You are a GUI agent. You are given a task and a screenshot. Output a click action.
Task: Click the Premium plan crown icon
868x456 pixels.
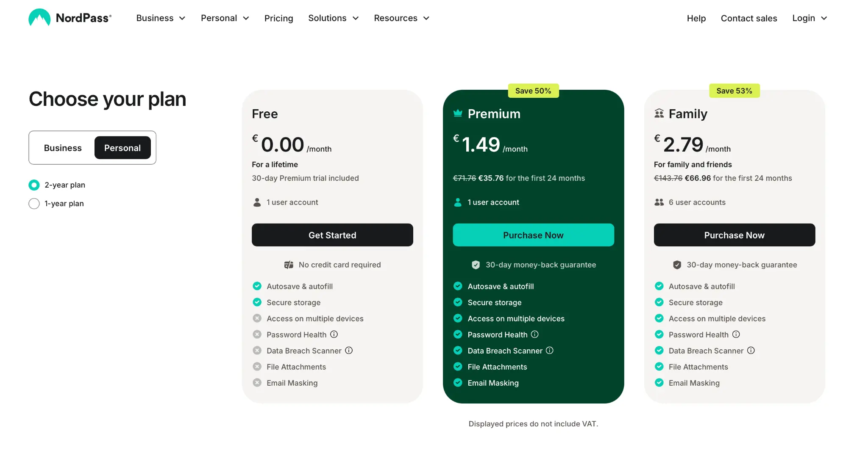458,113
